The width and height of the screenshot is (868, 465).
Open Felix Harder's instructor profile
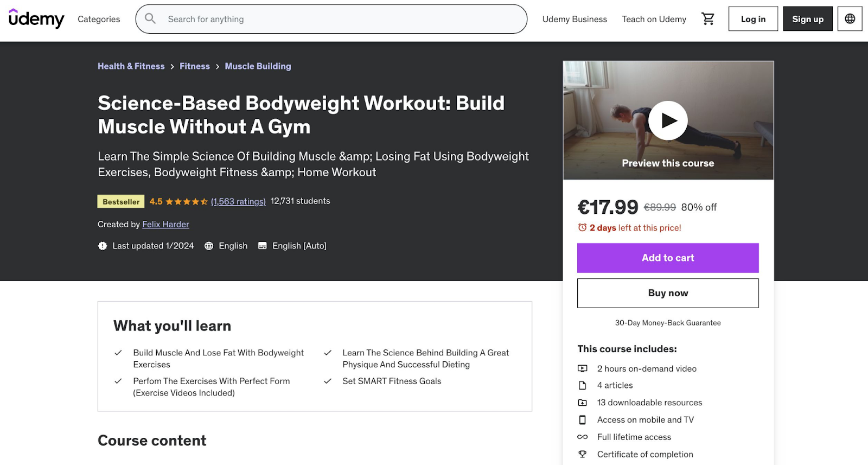tap(165, 224)
